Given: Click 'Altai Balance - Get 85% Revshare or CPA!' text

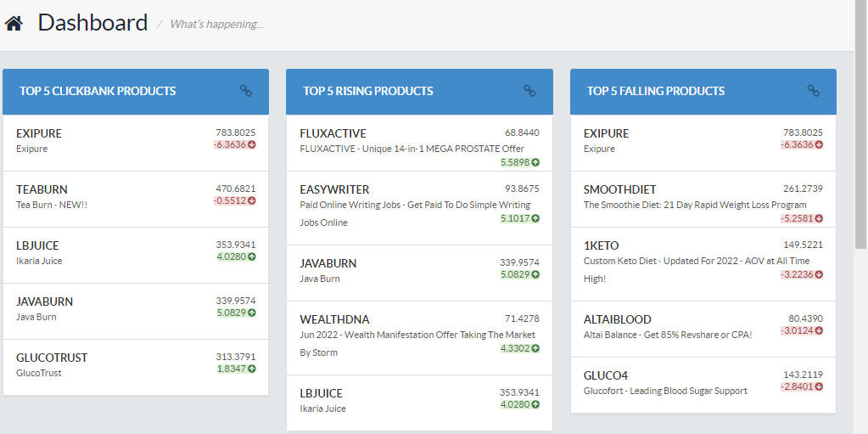Looking at the screenshot, I should (x=668, y=335).
